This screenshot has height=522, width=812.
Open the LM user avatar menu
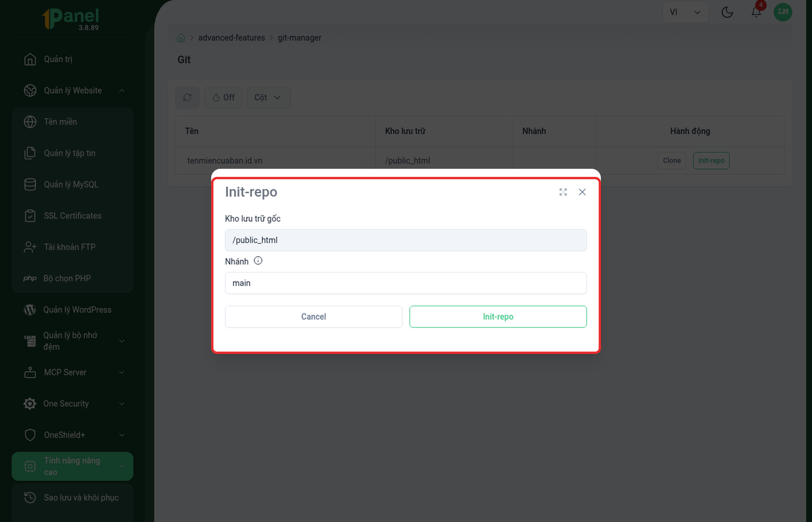(x=783, y=12)
